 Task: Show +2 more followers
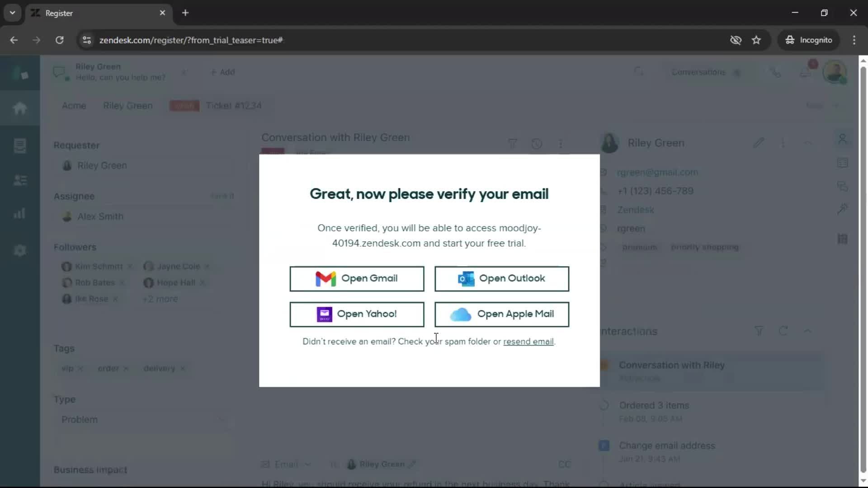coord(160,299)
